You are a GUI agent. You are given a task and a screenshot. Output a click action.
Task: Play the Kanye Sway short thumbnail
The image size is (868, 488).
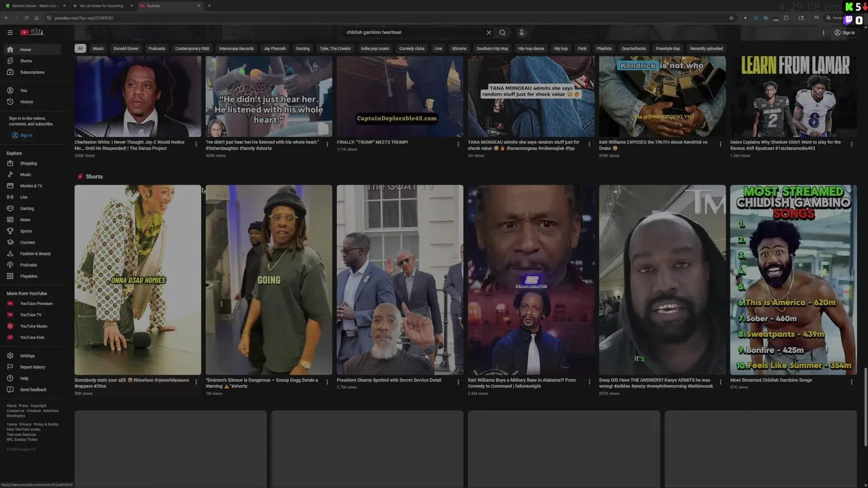point(662,280)
